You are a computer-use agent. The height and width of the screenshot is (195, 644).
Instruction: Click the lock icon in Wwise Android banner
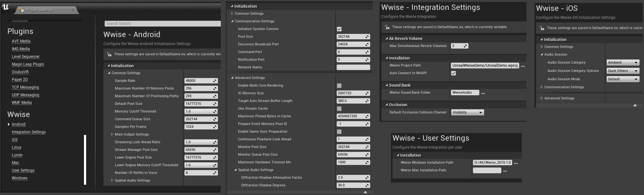pos(109,54)
